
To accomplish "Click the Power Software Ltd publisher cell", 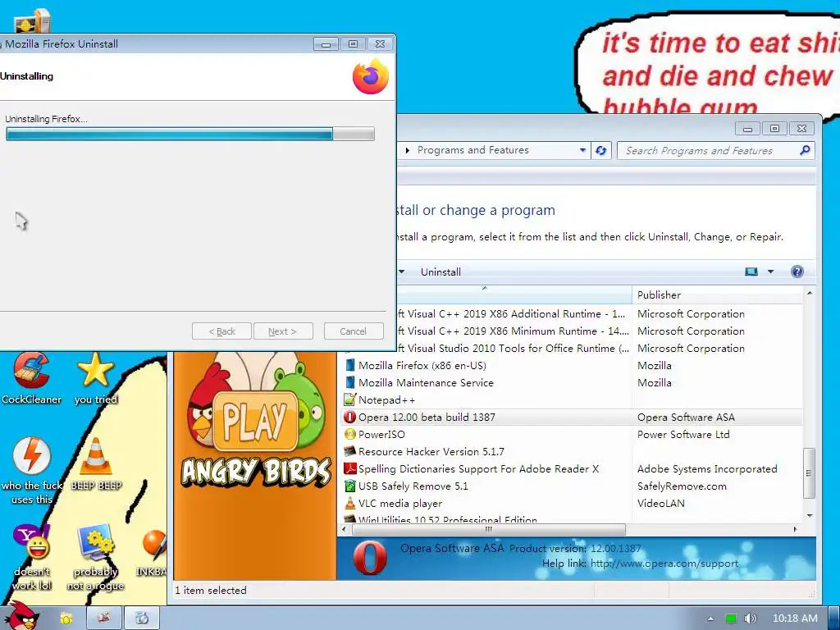I will point(683,434).
